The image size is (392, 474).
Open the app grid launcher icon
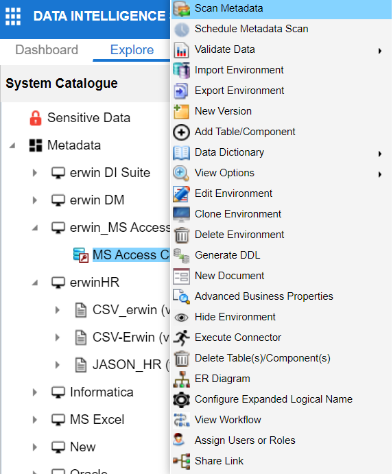coord(13,16)
